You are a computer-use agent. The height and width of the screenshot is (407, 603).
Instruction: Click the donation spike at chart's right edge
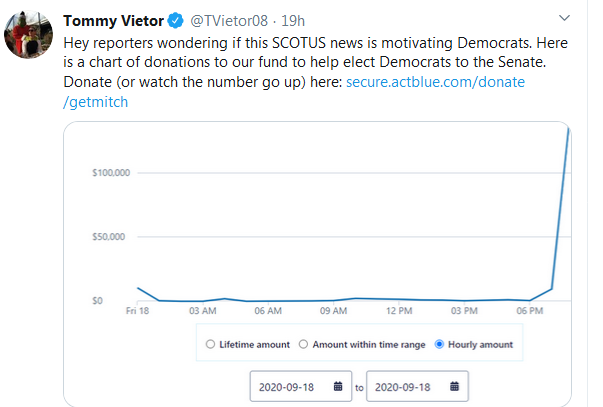561,208
